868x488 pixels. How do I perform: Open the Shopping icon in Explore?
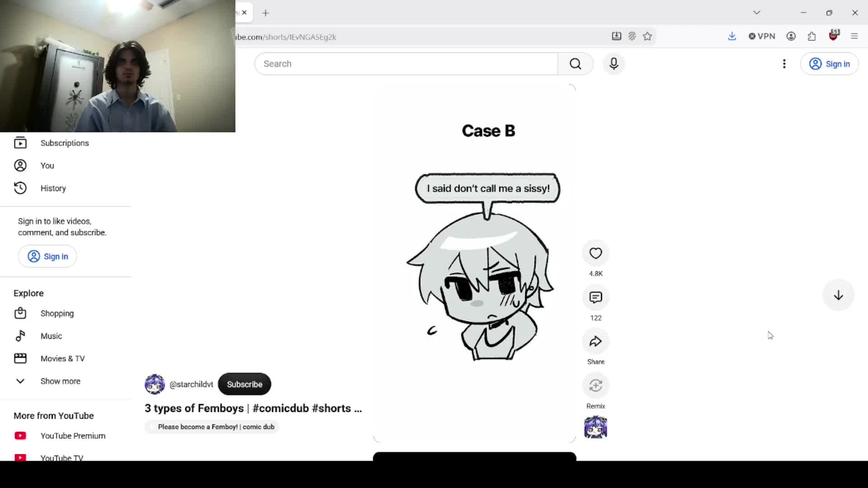(x=20, y=313)
